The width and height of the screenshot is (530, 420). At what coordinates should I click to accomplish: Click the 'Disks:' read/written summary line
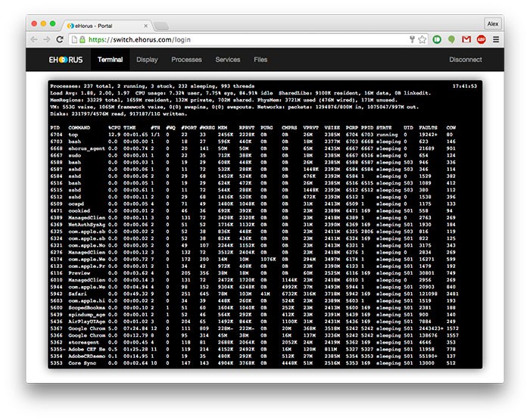pos(119,114)
